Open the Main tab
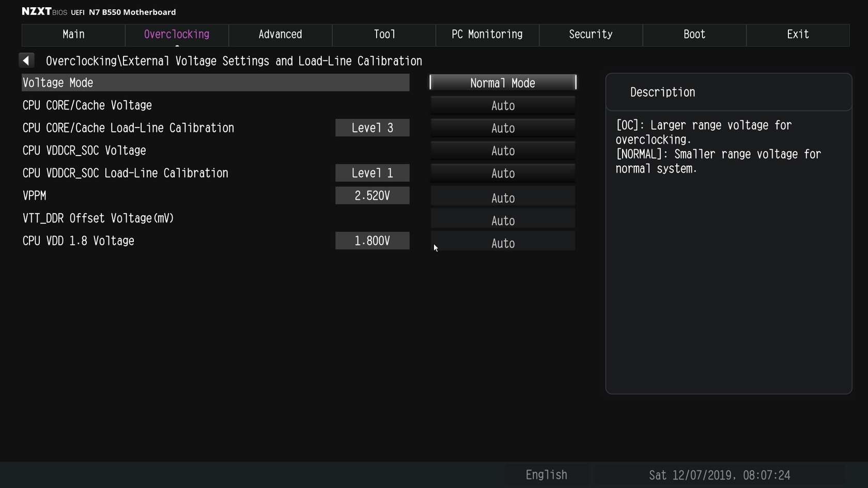The image size is (868, 488). (73, 35)
